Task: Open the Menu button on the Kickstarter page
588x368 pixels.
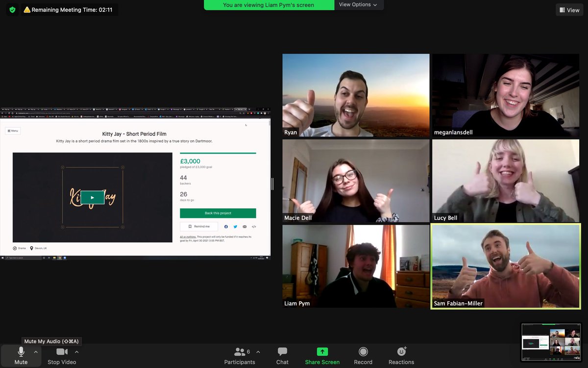Action: [13, 131]
